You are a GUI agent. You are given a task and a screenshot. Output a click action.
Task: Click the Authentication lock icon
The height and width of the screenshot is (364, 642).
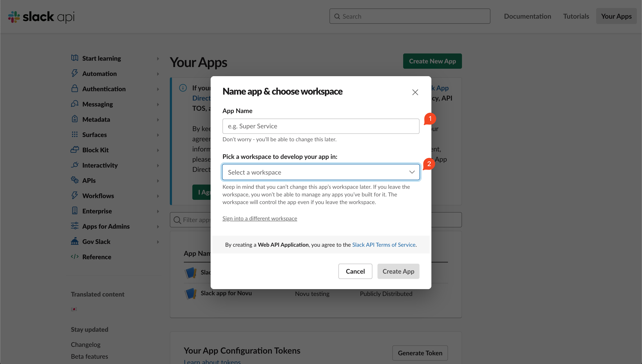(75, 88)
